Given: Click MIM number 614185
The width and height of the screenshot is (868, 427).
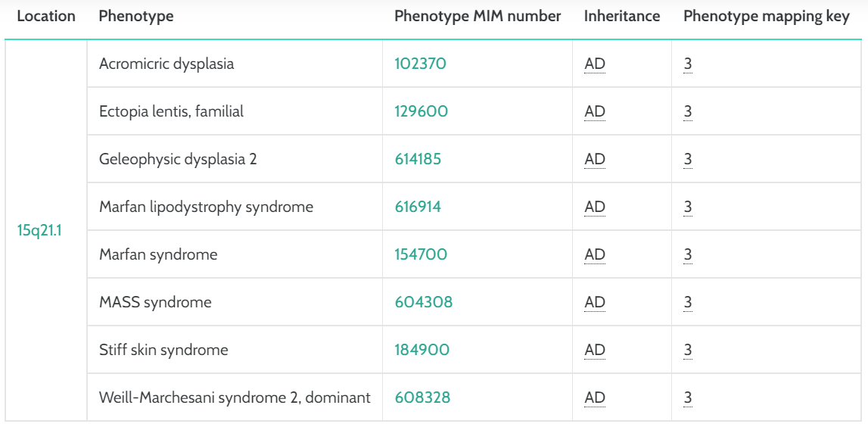Looking at the screenshot, I should click(x=418, y=159).
